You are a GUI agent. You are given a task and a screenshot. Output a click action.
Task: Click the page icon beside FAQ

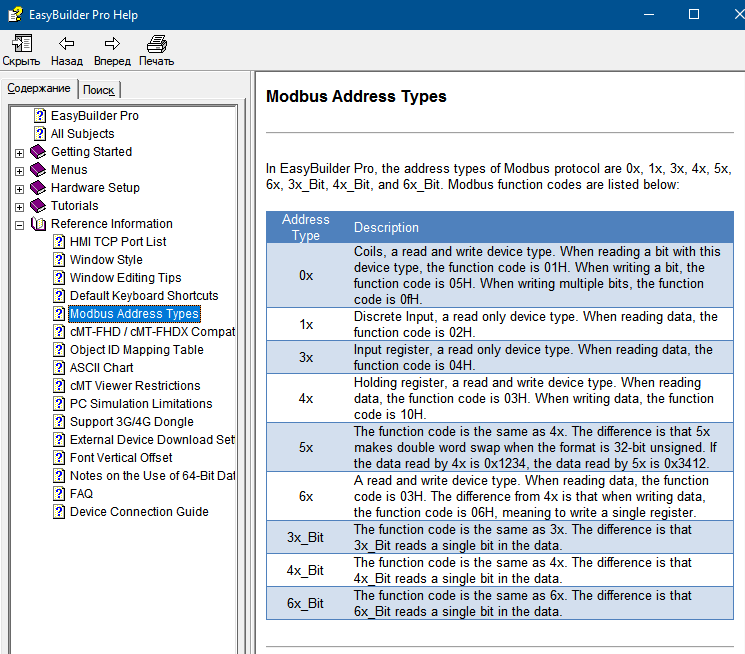59,494
